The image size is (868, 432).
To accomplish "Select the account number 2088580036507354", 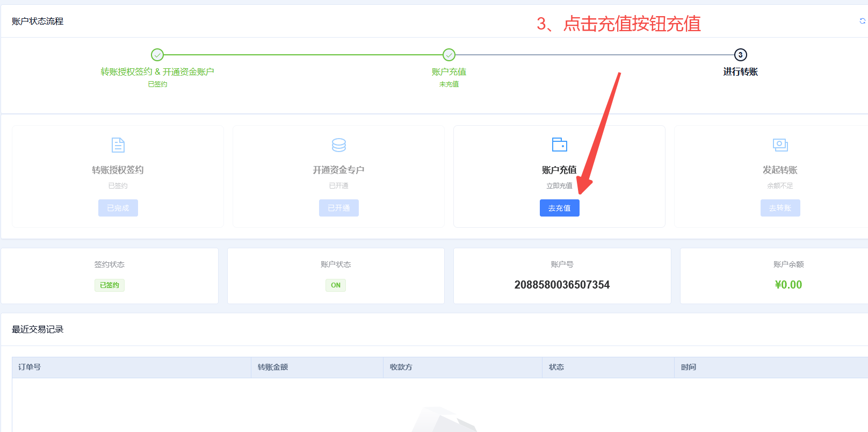I will 562,285.
